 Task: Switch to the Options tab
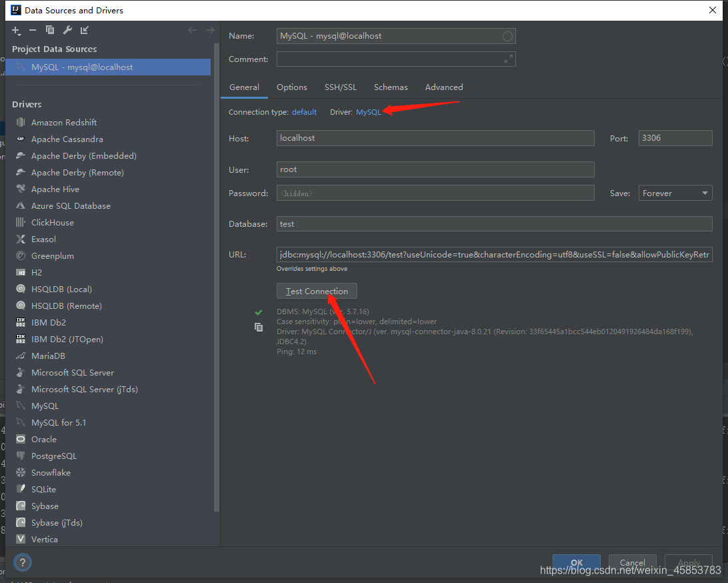[x=292, y=87]
